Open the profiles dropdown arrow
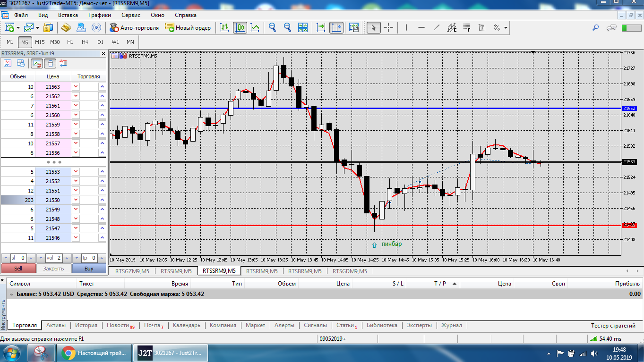 38,28
